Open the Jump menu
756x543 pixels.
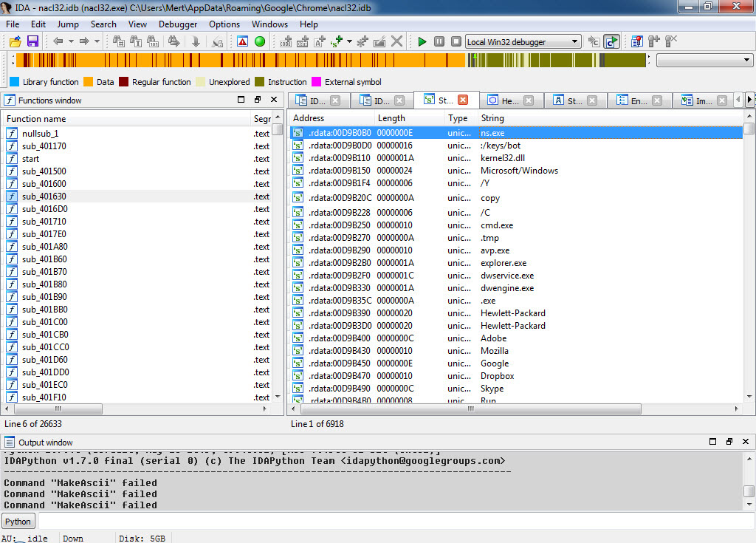(x=68, y=24)
